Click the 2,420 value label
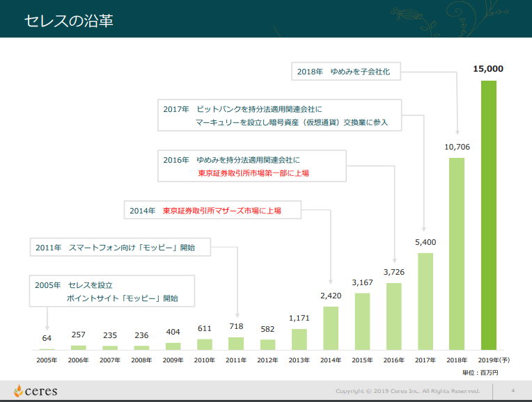 click(331, 296)
